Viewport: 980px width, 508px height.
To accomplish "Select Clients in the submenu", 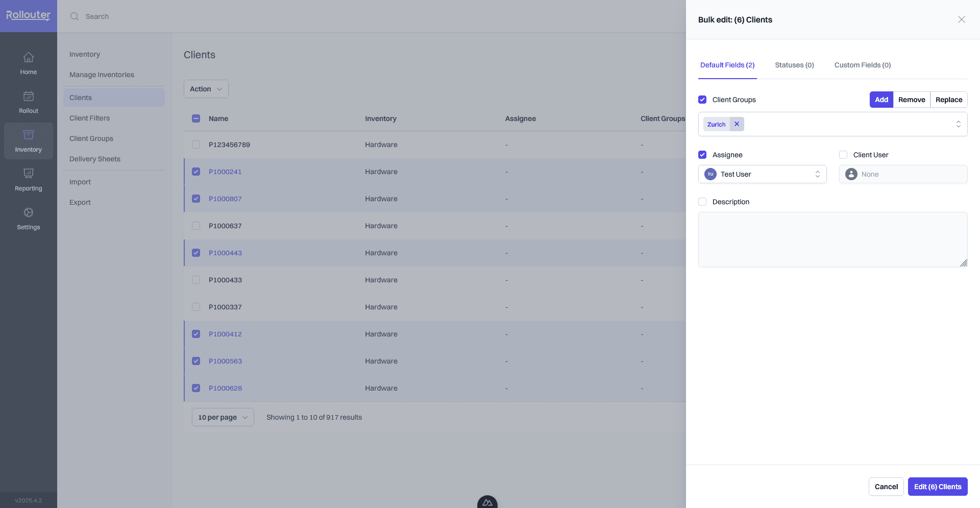I will coord(114,98).
